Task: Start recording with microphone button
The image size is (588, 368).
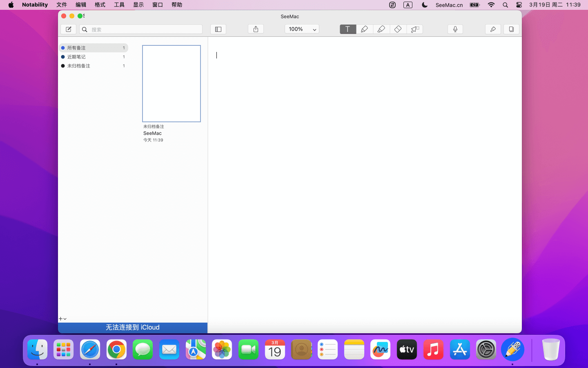Action: [455, 29]
